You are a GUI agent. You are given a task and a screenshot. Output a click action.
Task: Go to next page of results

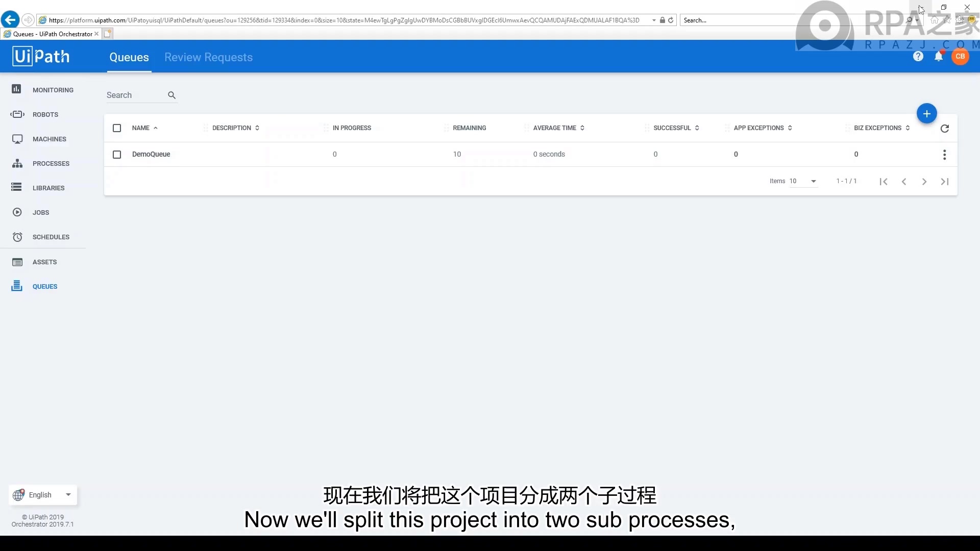pyautogui.click(x=924, y=182)
